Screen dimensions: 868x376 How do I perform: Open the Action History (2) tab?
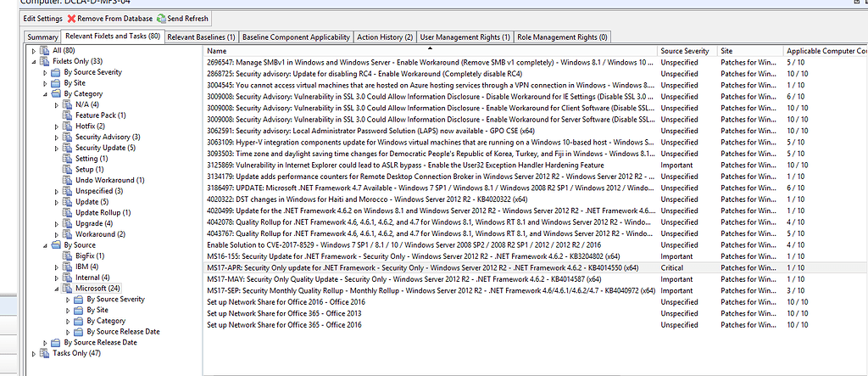[x=385, y=37]
